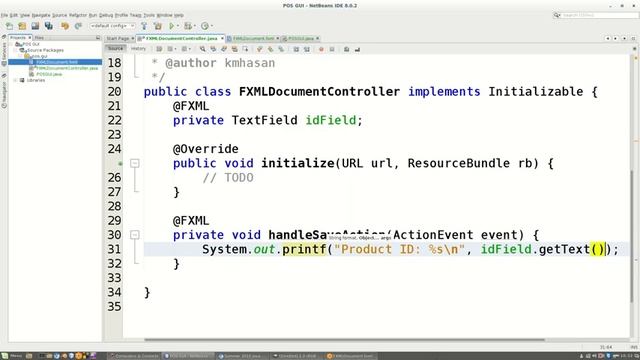640x360 pixels.
Task: Open the Debug Project dropdown arrow
Action: point(194,26)
